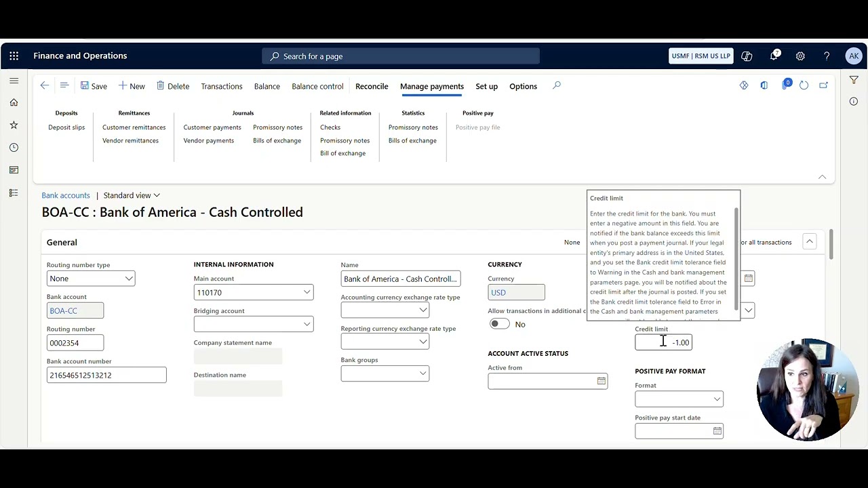Open Copilot icon in top bar
The image size is (868, 488).
click(x=747, y=56)
